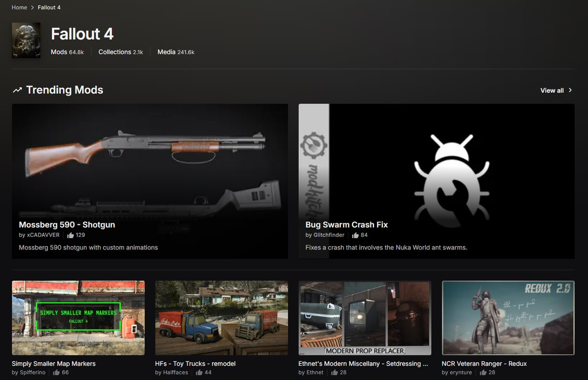The height and width of the screenshot is (380, 588).
Task: Click the thumbs-up icon showing 84 endorsements
Action: point(356,235)
